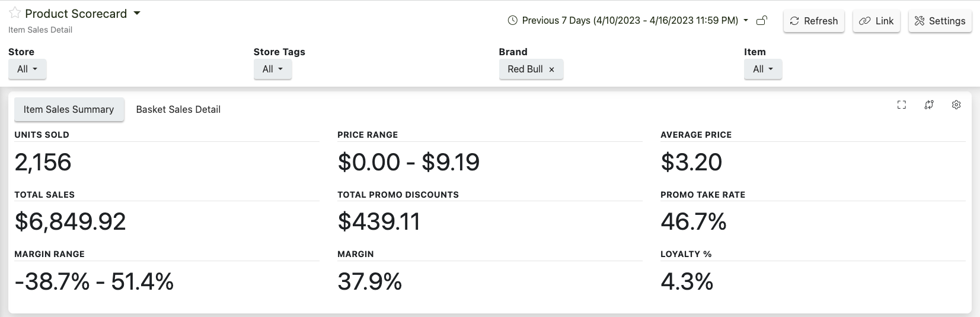Open the dashboard Settings button
Image resolution: width=980 pixels, height=317 pixels.
click(x=940, y=21)
